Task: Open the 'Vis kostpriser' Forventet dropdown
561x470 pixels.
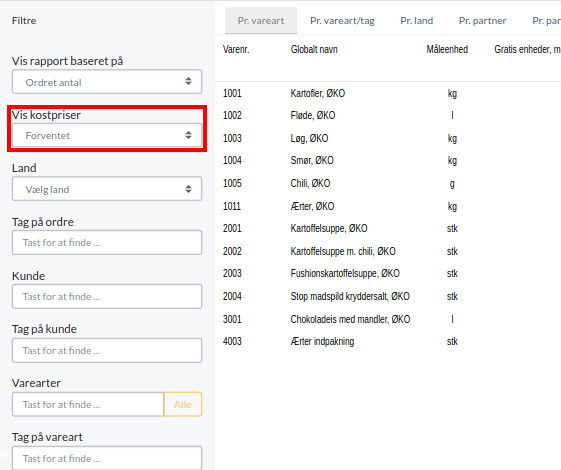Action: tap(107, 135)
